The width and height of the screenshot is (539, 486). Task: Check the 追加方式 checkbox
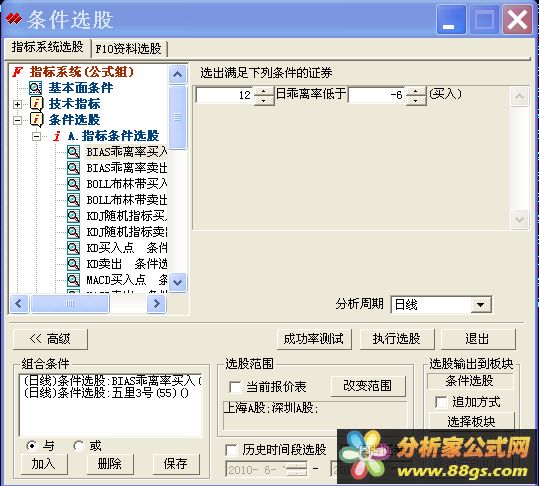click(x=441, y=402)
